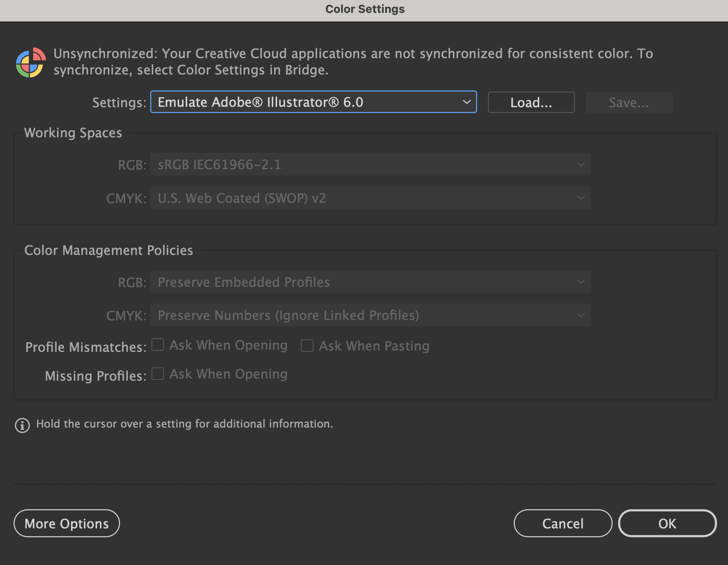The image size is (728, 565).
Task: Click More Options to reveal advanced settings
Action: (x=66, y=523)
